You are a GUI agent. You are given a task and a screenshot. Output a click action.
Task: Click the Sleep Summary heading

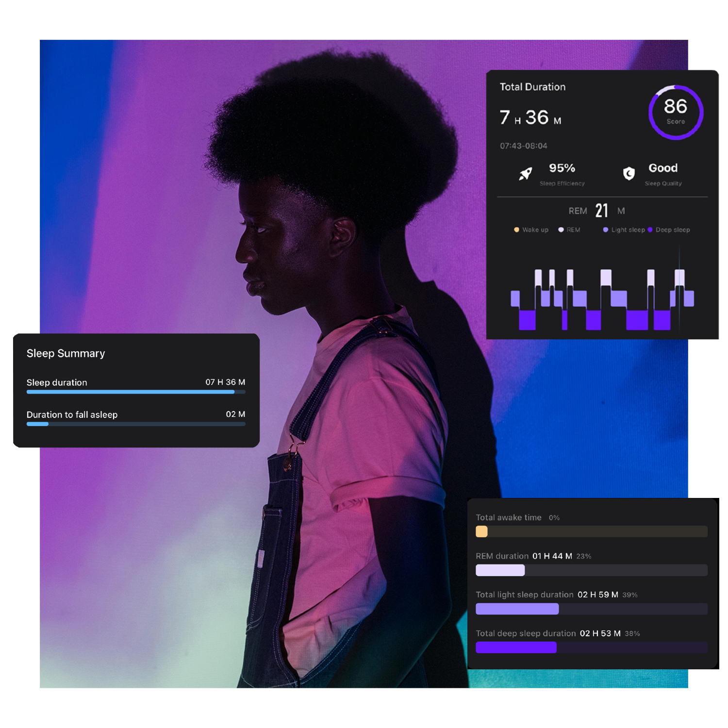[x=66, y=353]
